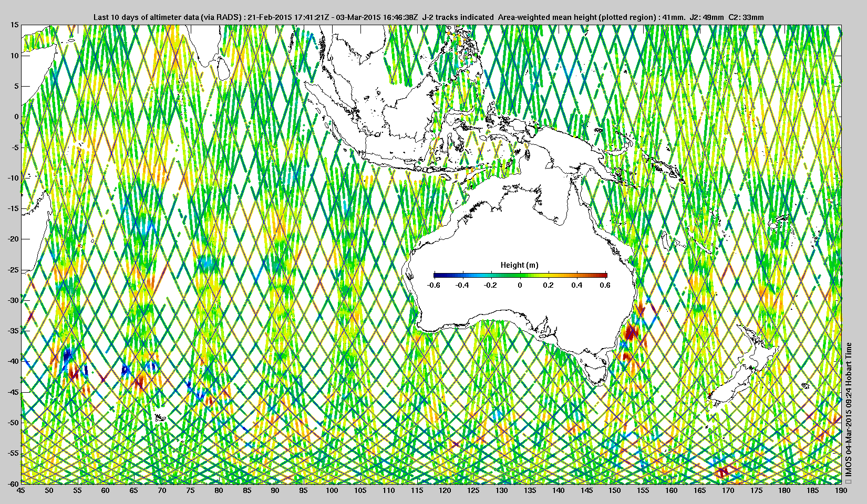Viewport: 867px width, 504px height.
Task: Click the "J-2 tracks indicated" title text
Action: (x=458, y=17)
